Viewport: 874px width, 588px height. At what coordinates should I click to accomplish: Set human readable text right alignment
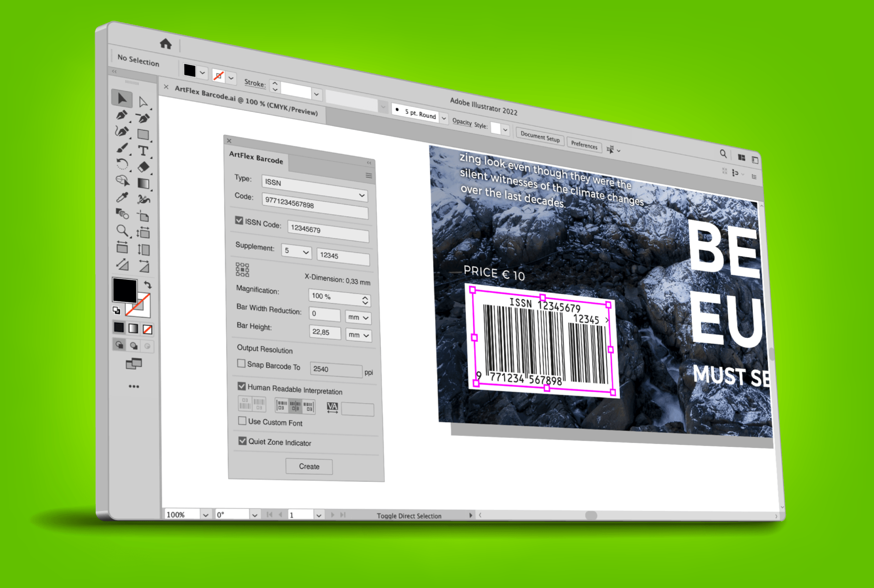[x=309, y=406]
